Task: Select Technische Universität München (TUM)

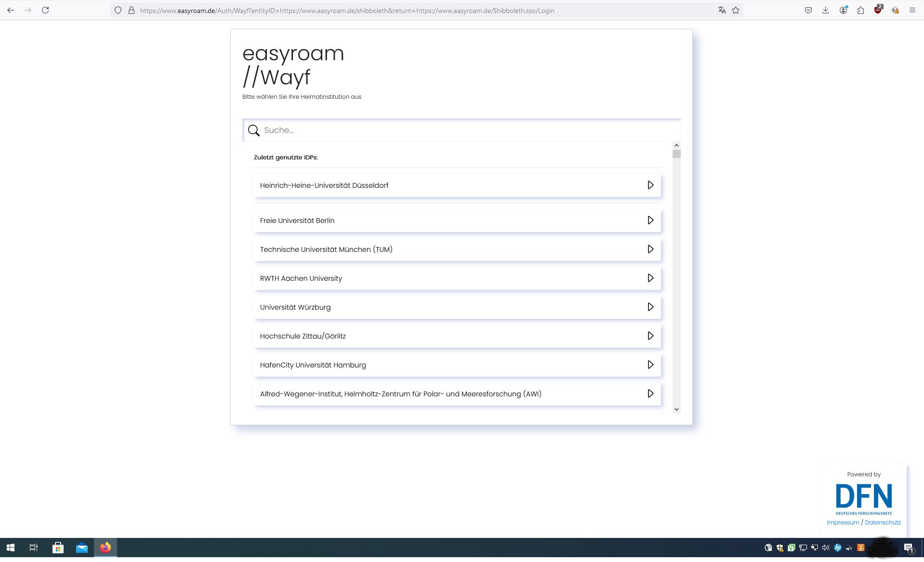Action: [457, 249]
